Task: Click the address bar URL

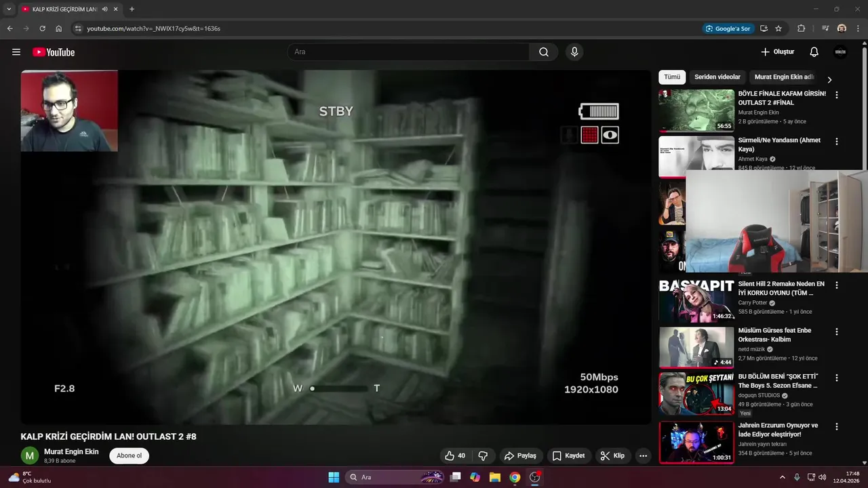Action: click(153, 28)
